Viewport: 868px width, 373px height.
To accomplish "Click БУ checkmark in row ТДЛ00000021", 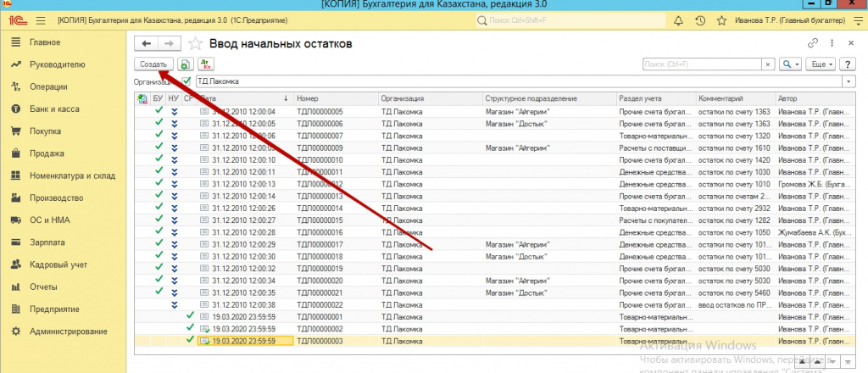I will (x=159, y=291).
